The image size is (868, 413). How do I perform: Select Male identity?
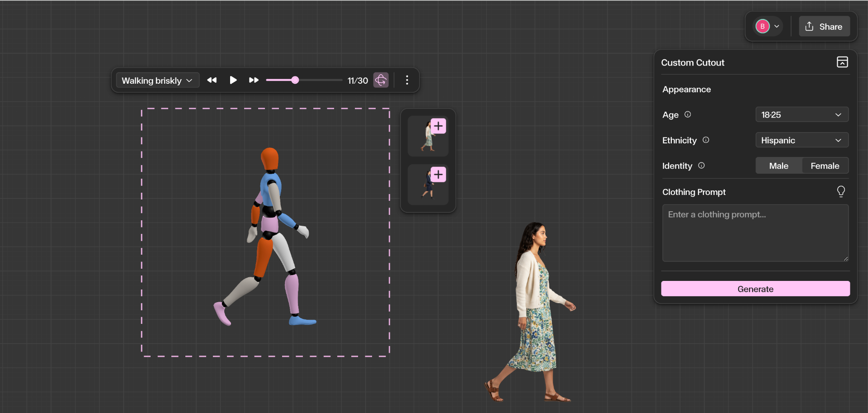778,166
